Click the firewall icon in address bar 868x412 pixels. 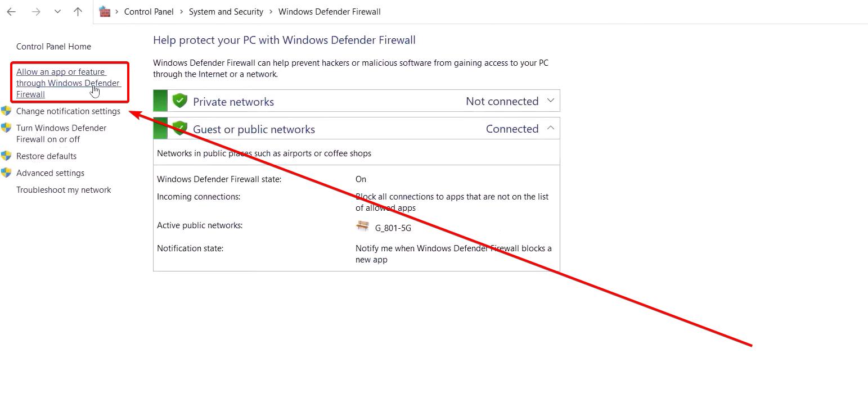click(x=105, y=11)
